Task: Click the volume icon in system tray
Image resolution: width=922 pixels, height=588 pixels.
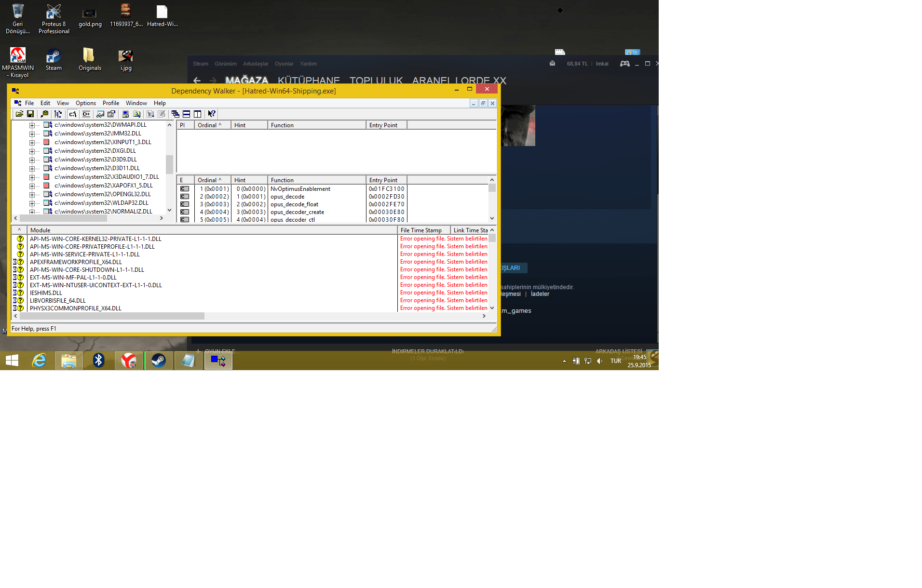Action: coord(599,361)
